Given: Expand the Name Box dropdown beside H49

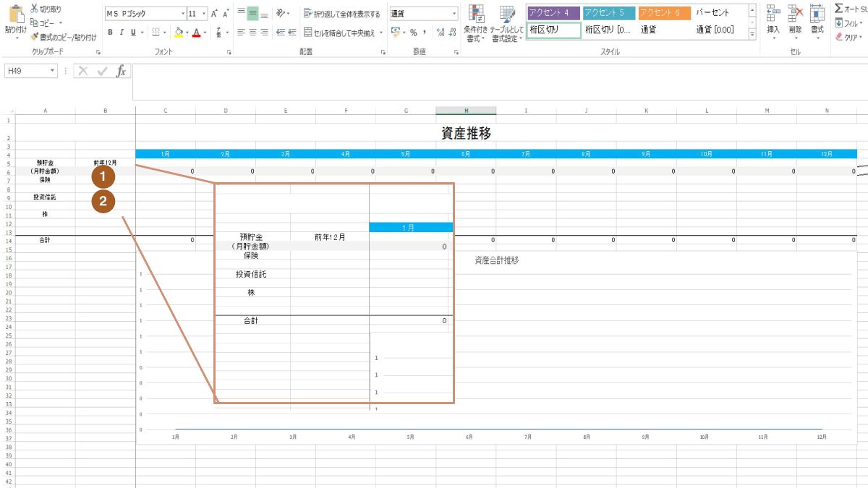Looking at the screenshot, I should [53, 71].
